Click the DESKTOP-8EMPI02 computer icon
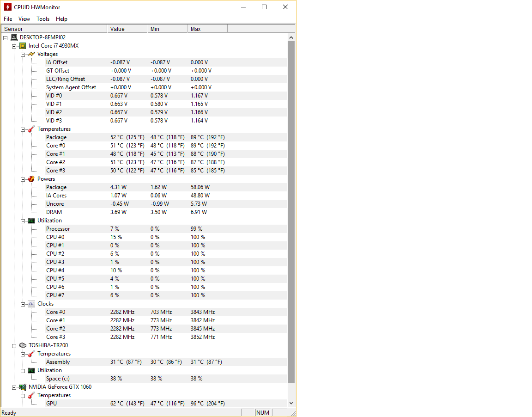Screen dimensions: 532x417 click(x=14, y=37)
